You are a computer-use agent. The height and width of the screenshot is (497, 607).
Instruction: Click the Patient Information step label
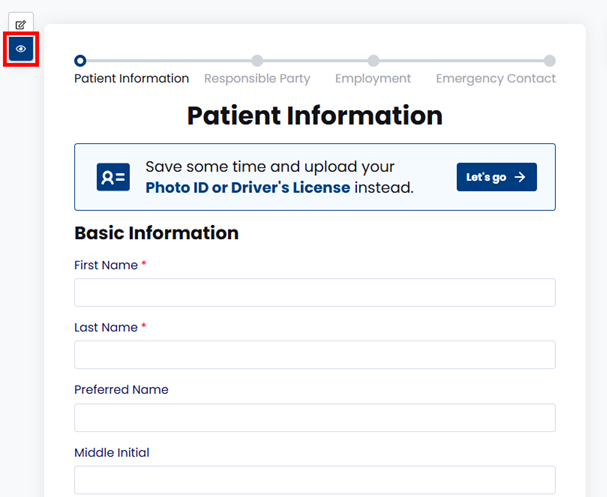(x=131, y=79)
